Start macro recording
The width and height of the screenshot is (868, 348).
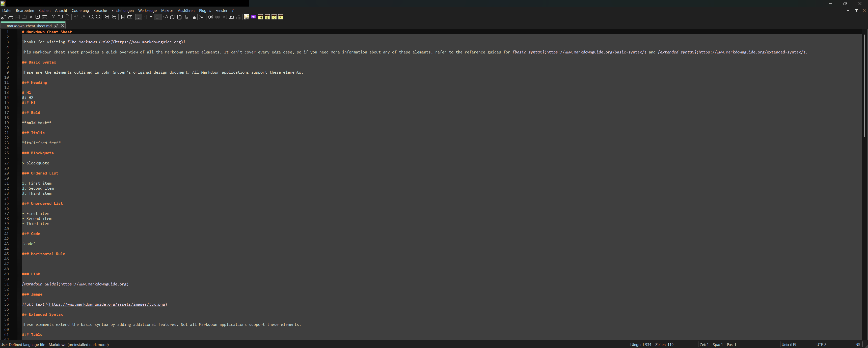211,17
